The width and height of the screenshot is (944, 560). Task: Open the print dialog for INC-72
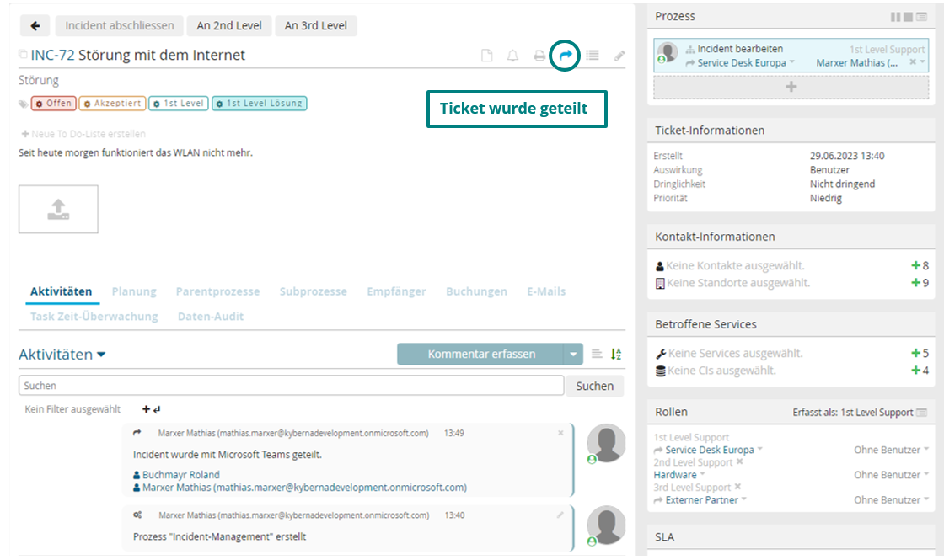click(x=539, y=56)
